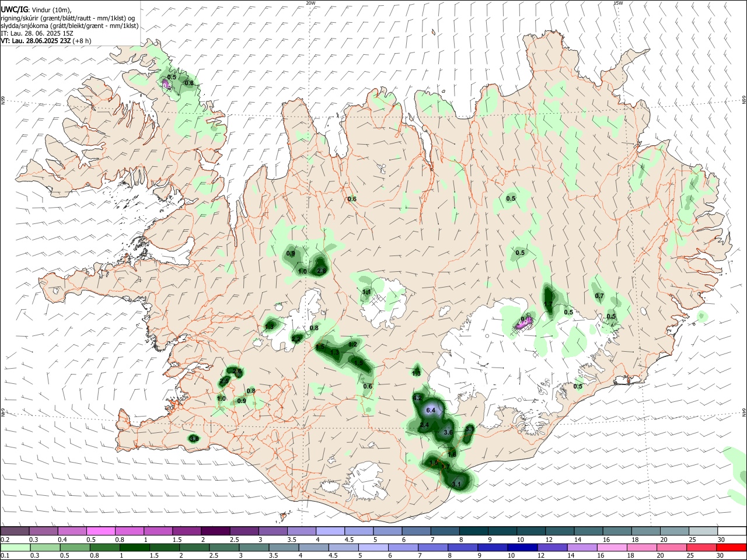Select the lavender 4 swatch in snow legend
This screenshot has height=560, width=747.
[x=330, y=531]
